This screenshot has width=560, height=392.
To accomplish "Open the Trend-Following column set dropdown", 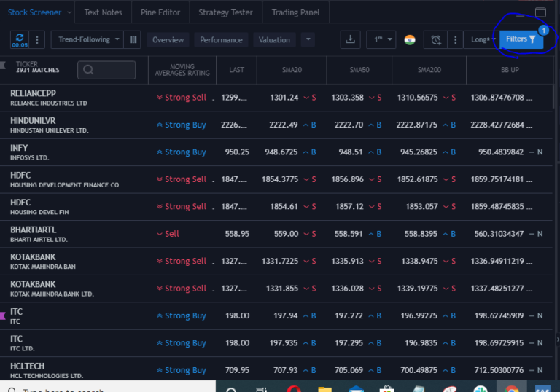I will coord(87,39).
